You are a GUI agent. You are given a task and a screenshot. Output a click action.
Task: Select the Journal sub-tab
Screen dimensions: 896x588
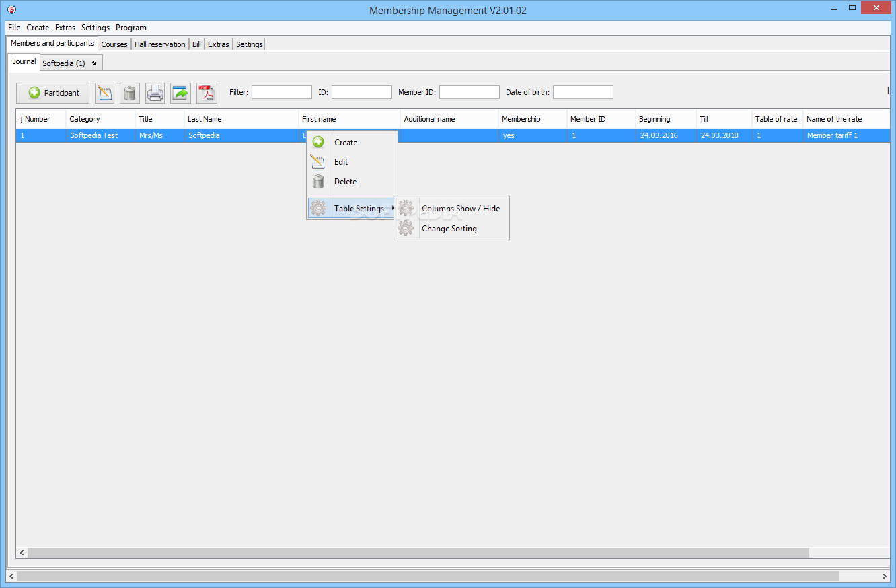[24, 61]
